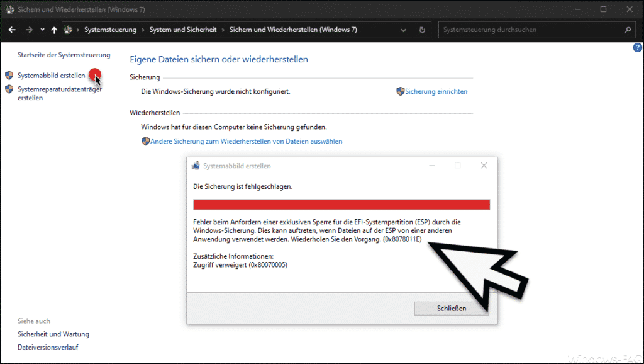Select the System und Sicherheit breadcrumb
The height and width of the screenshot is (364, 644).
pos(183,30)
